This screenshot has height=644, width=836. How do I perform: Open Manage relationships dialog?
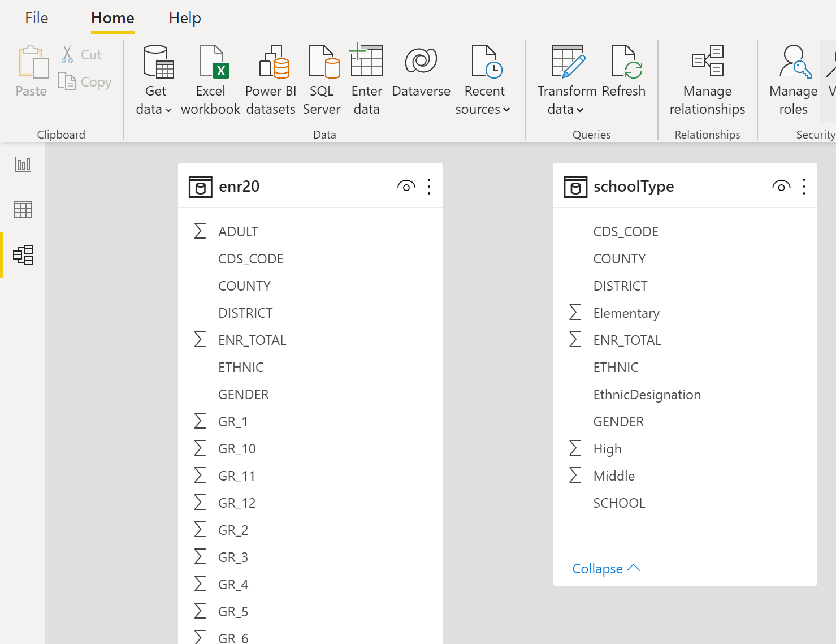click(707, 80)
